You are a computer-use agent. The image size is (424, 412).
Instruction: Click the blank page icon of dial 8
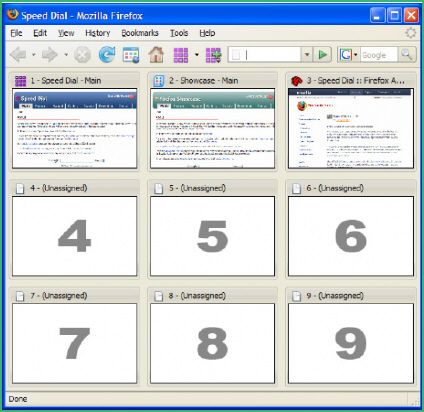(x=158, y=296)
